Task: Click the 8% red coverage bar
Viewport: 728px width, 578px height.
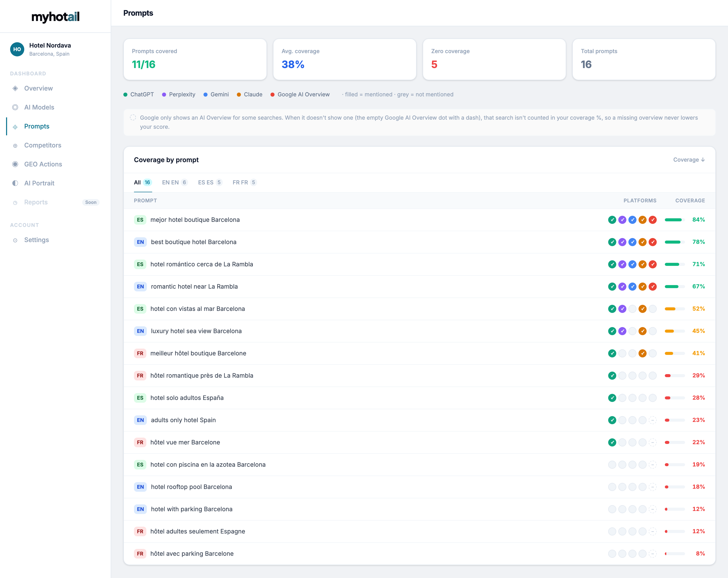Action: [675, 554]
